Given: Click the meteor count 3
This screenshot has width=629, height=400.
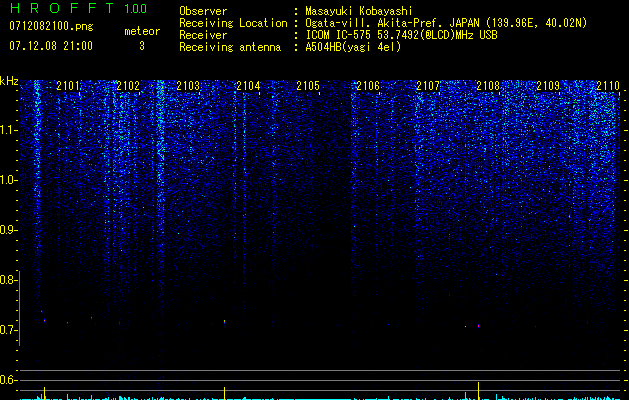Looking at the screenshot, I should (142, 46).
